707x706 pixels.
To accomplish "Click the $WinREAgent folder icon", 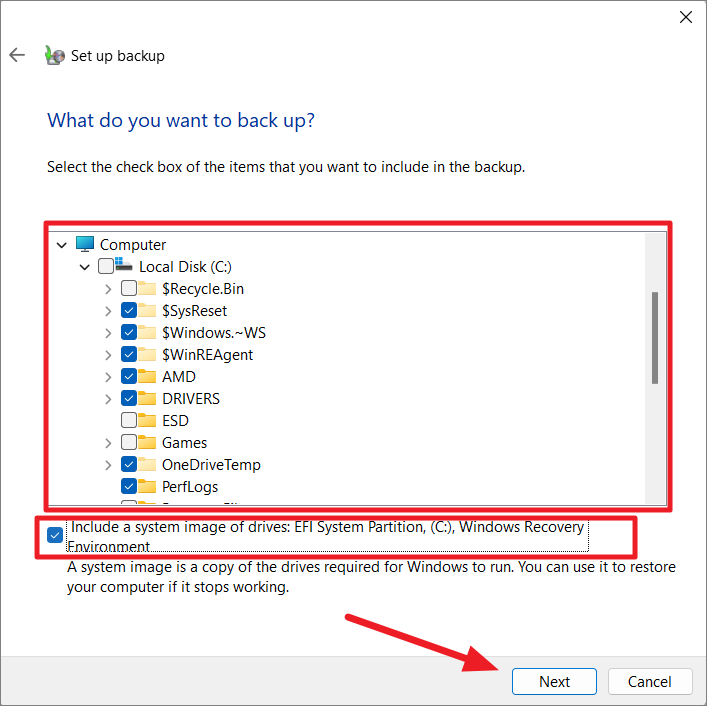I will tap(147, 354).
